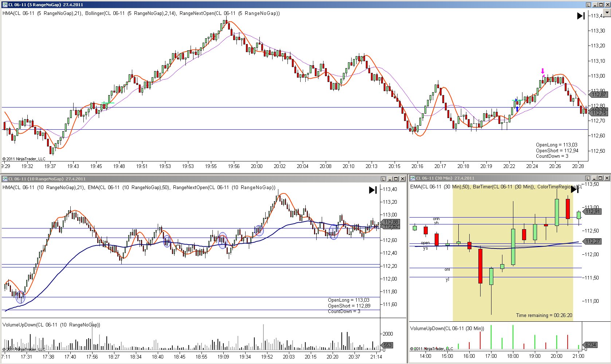Click the 'onl' level label in 30 Min chart
611x364 pixels.
point(447,270)
